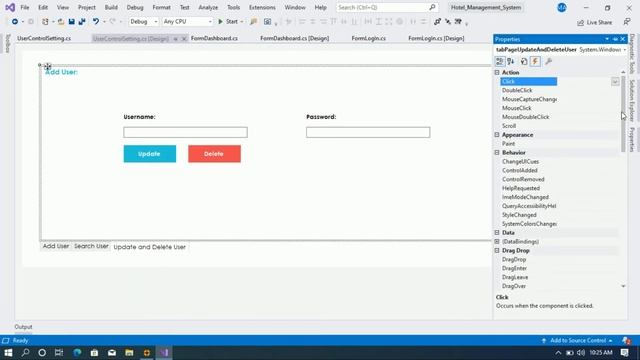Image resolution: width=640 pixels, height=360 pixels.
Task: Click the Password text box
Action: [x=368, y=132]
